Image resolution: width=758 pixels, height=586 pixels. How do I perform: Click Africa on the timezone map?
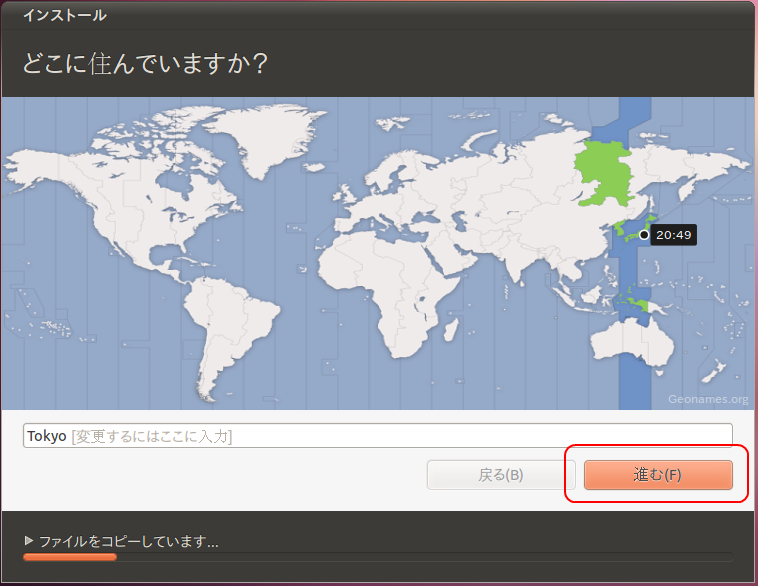tap(387, 290)
